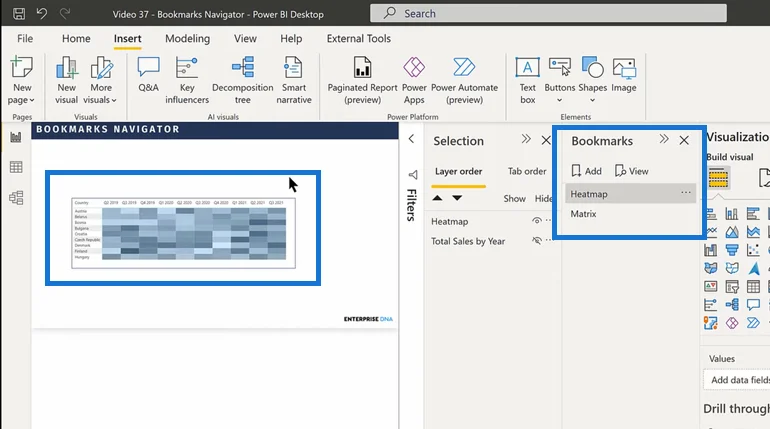Open the Help ribbon tab
The width and height of the screenshot is (770, 429).
(x=291, y=38)
